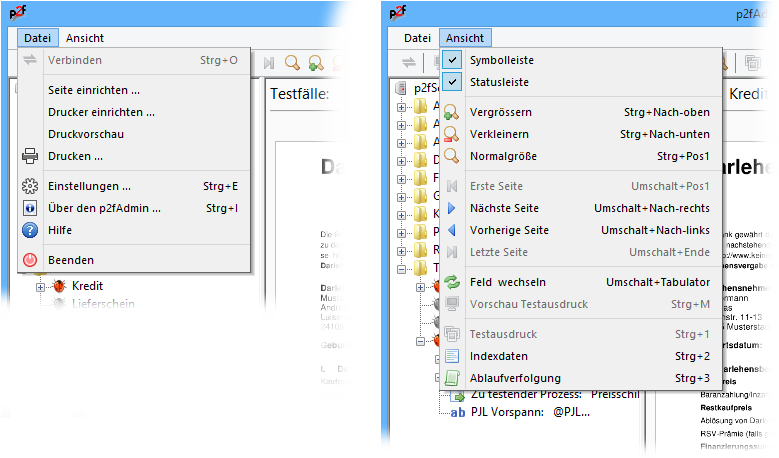Screen dimensions: 779x458
Task: Toggle the Statusleiste checkmark off
Action: pos(453,82)
